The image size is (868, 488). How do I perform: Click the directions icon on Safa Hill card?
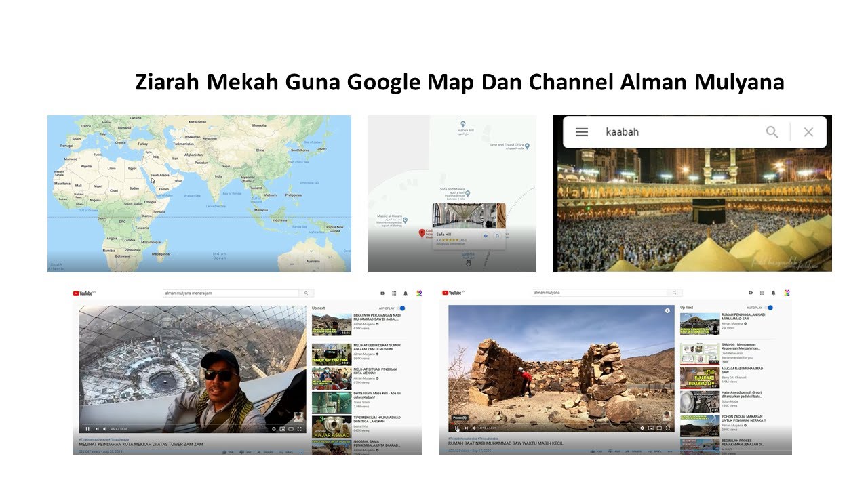[486, 236]
